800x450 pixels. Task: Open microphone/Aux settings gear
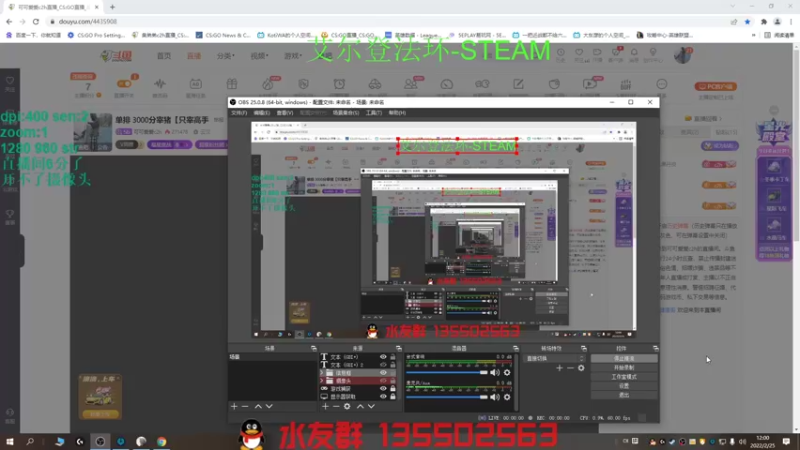(x=507, y=397)
